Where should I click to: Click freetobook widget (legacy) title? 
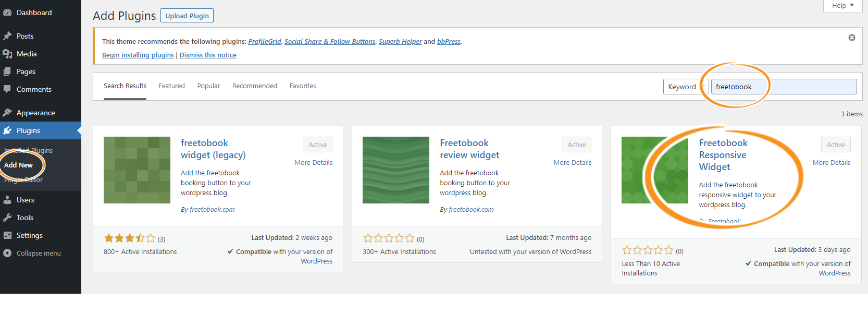click(x=213, y=149)
